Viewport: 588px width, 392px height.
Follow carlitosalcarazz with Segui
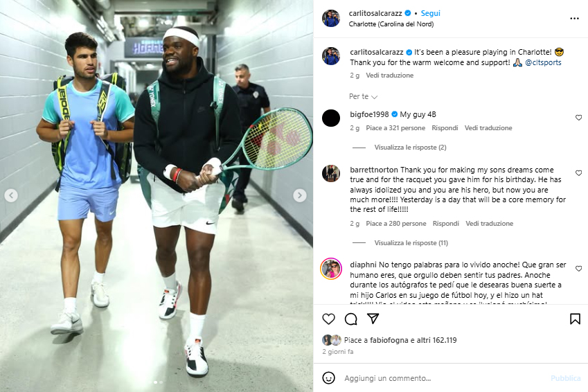click(430, 13)
